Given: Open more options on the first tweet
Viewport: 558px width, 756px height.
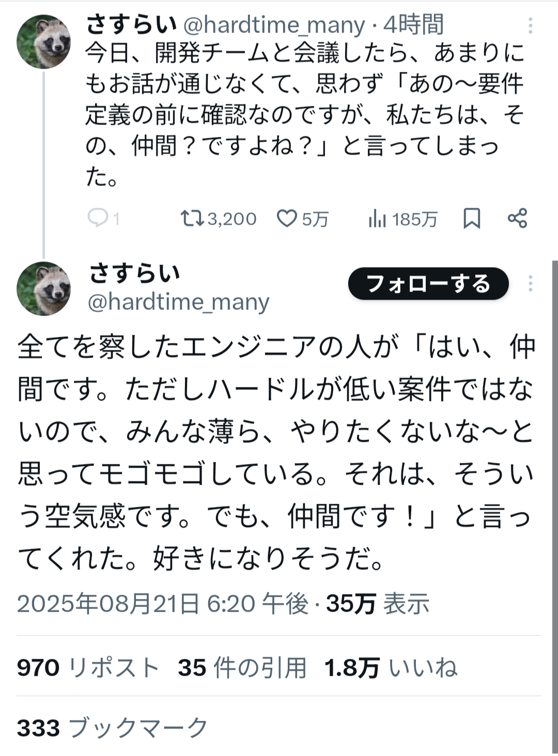Looking at the screenshot, I should coord(531,25).
